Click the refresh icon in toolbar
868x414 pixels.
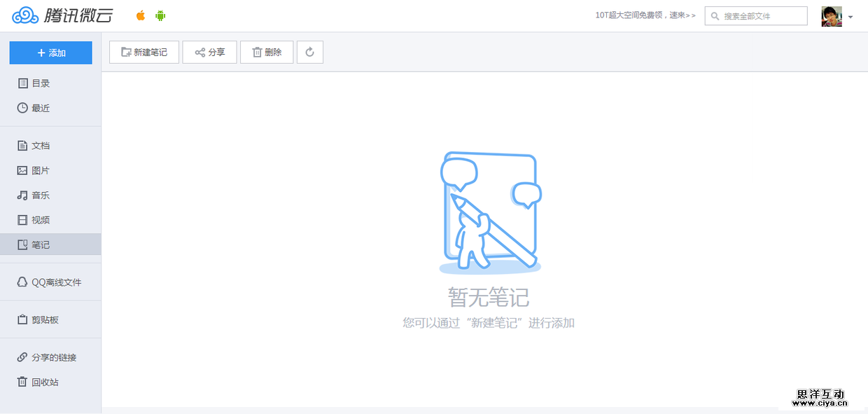(x=310, y=52)
